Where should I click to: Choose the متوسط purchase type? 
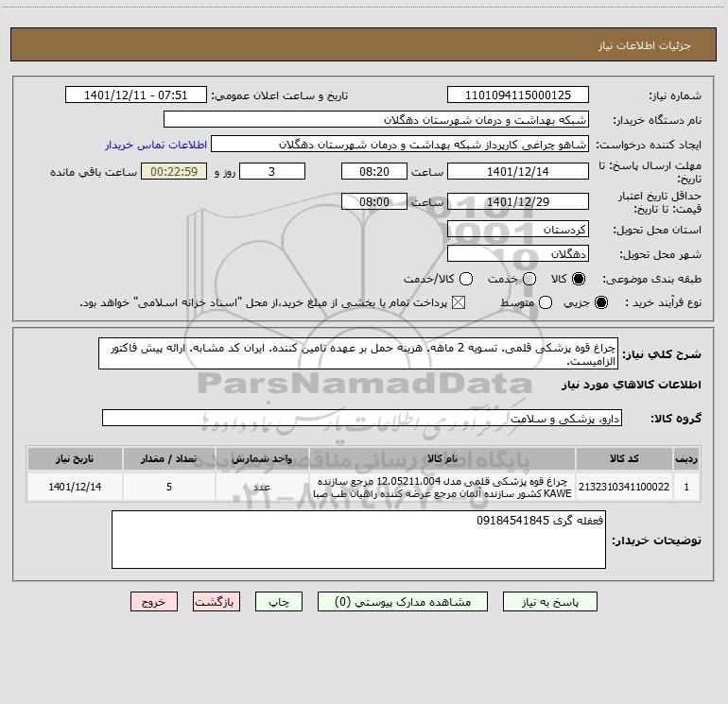click(546, 302)
